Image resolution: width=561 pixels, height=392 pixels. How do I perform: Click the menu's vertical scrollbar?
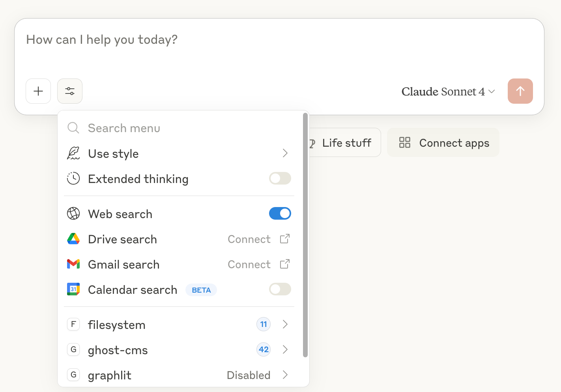point(305,235)
